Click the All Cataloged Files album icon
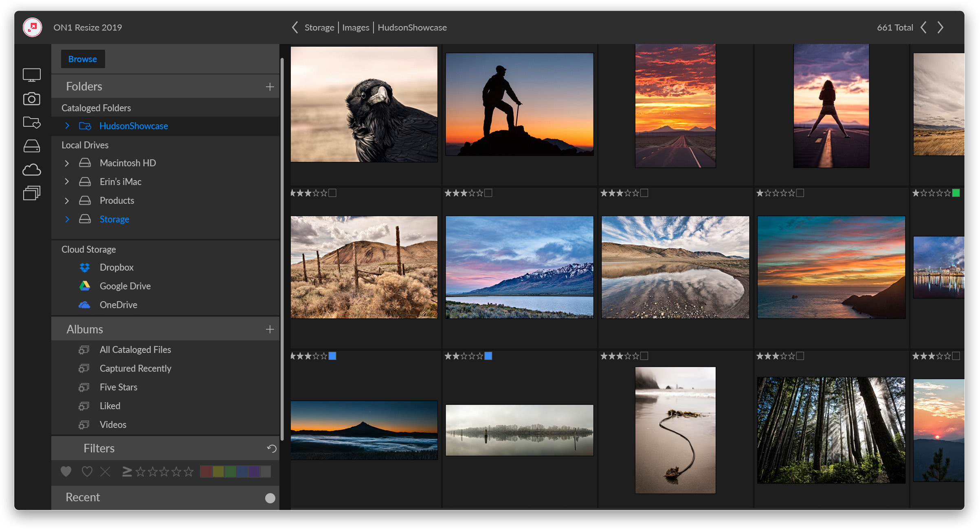The image size is (980, 529). [x=84, y=350]
